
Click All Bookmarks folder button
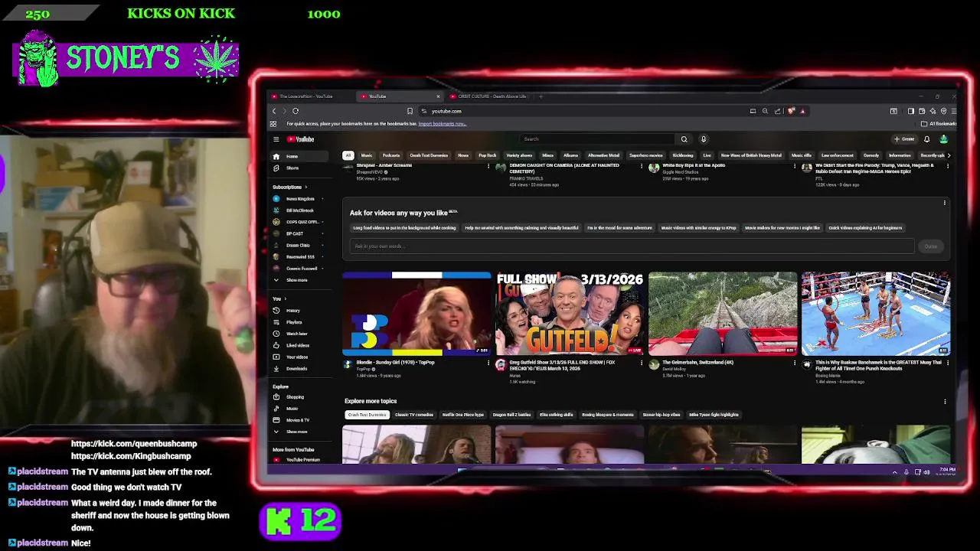[939, 124]
